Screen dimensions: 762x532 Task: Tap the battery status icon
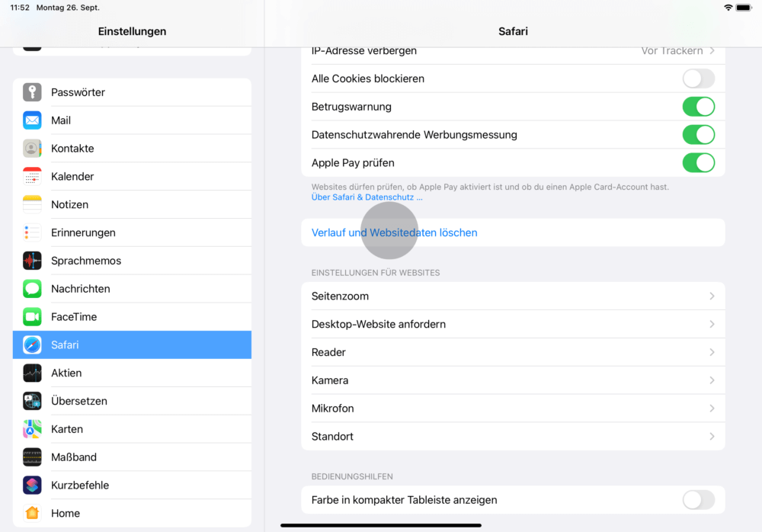point(744,8)
